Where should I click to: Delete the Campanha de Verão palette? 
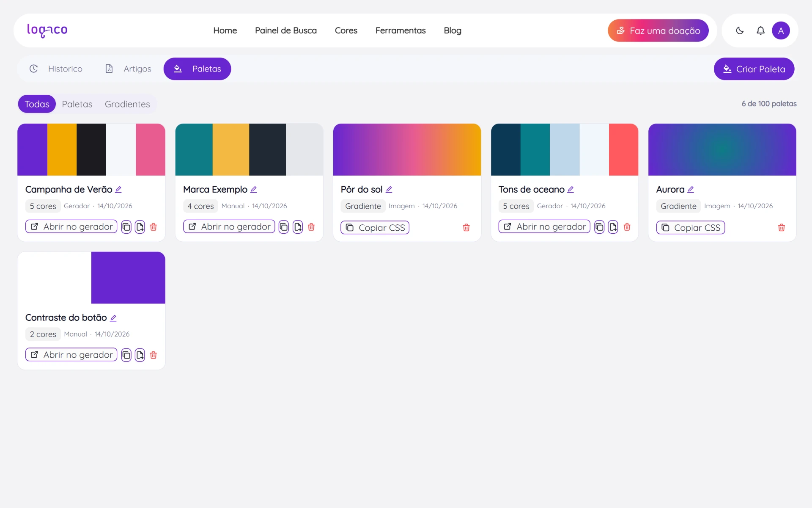click(x=154, y=227)
